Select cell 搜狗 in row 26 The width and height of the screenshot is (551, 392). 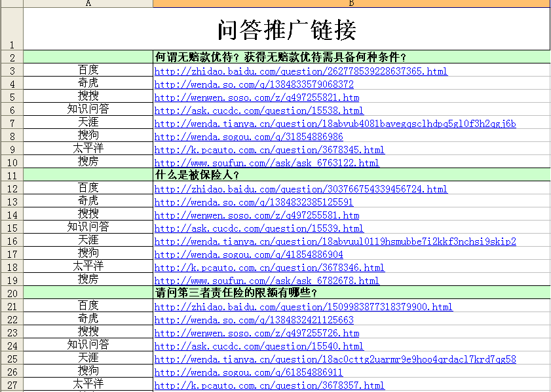coord(88,371)
